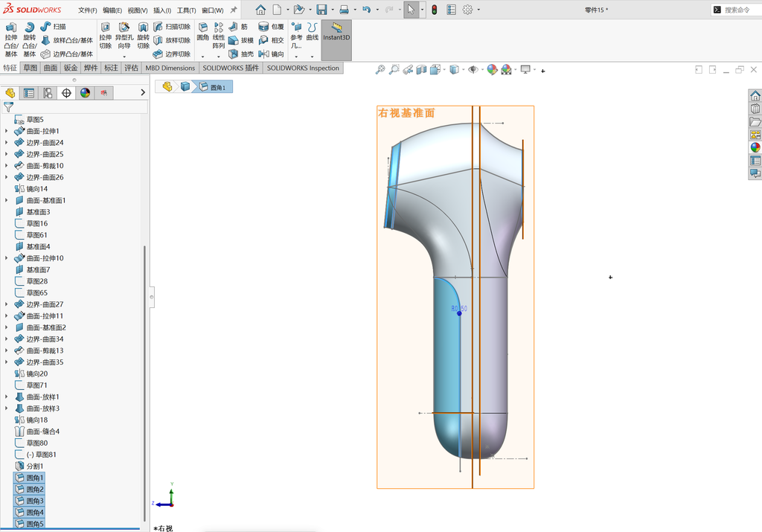
Task: Expand the 曲面-拉伸1 tree node
Action: (x=6, y=131)
